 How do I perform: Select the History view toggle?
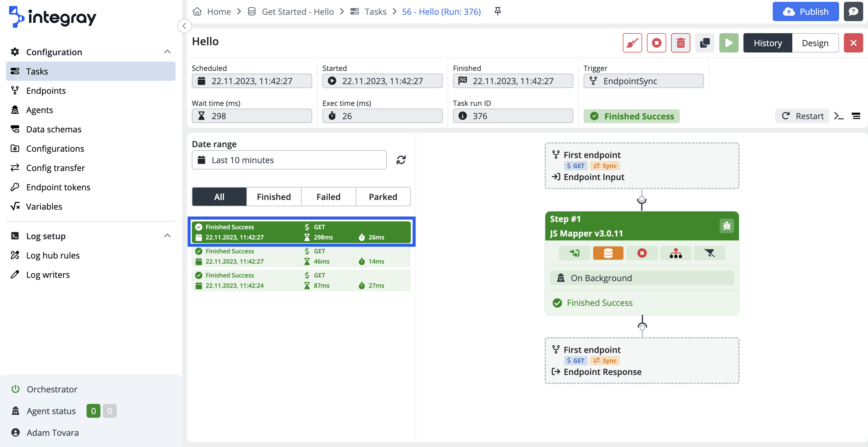(767, 43)
